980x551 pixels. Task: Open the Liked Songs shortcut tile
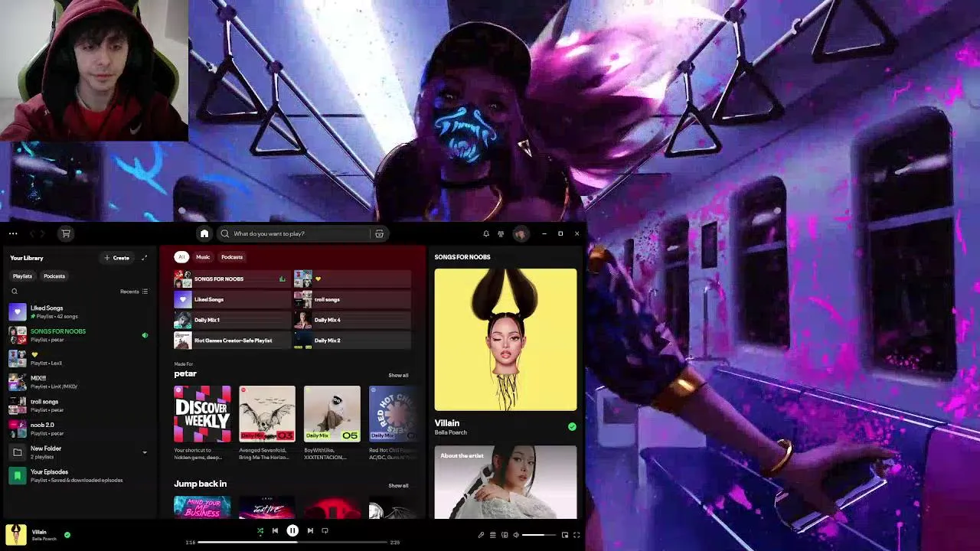point(233,299)
